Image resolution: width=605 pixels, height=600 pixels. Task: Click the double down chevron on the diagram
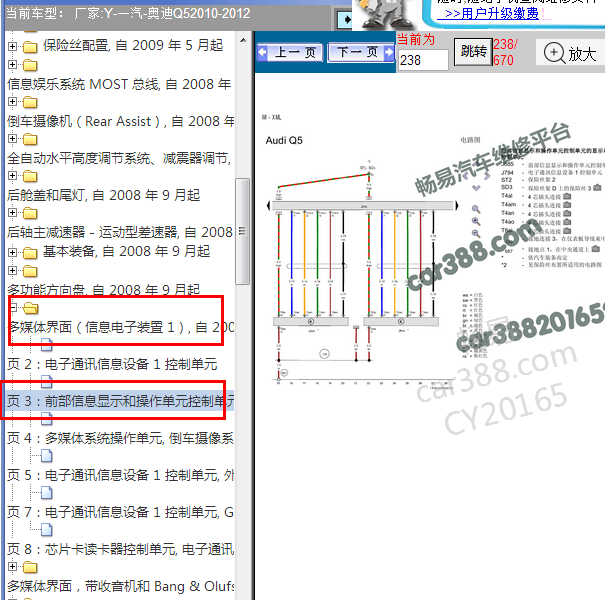pos(476,188)
